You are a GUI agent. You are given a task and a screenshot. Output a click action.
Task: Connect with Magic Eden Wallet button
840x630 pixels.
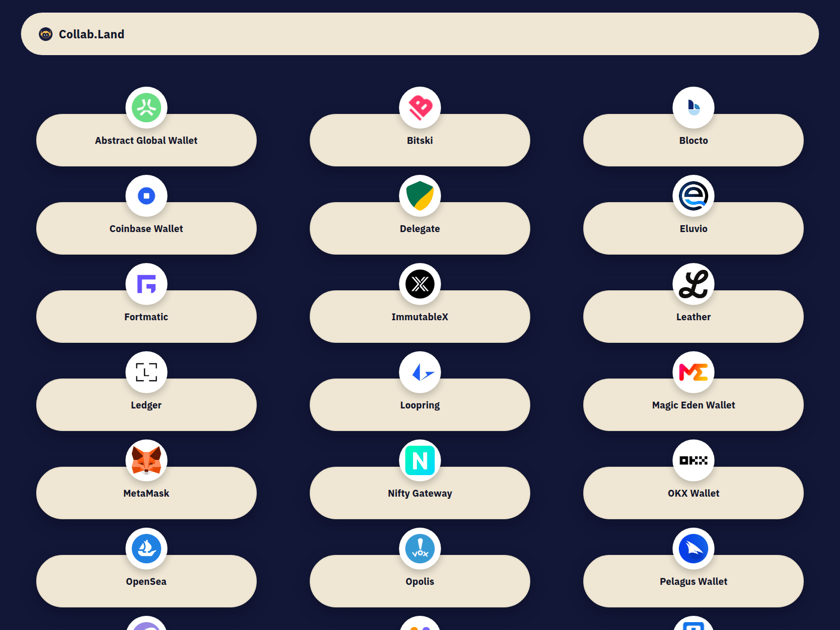pos(694,405)
